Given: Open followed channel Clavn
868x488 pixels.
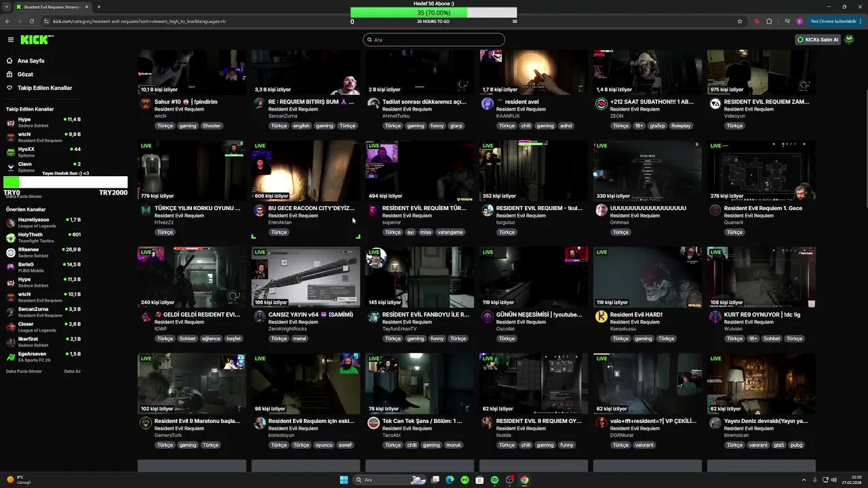Looking at the screenshot, I should [43, 167].
